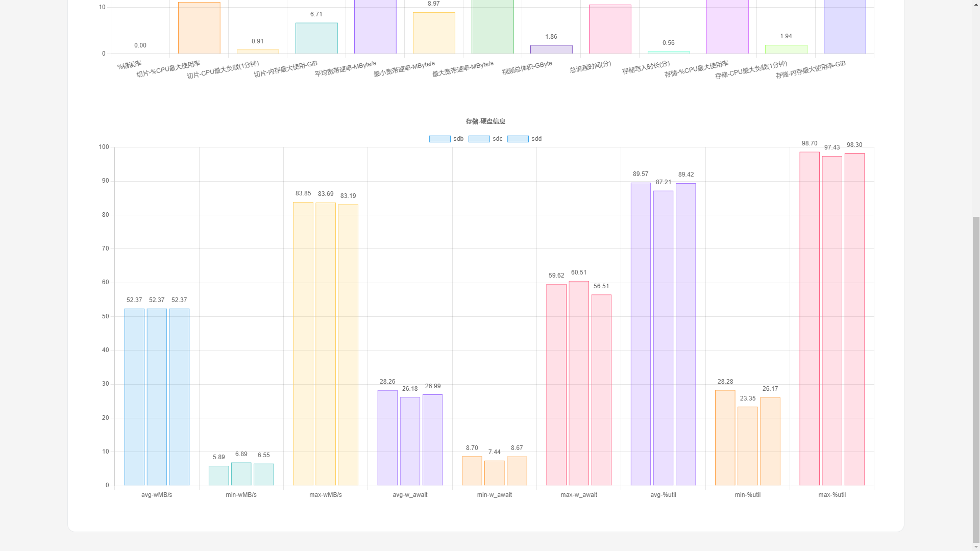Click the 1.86 video volume bar
980x551 pixels.
[551, 49]
